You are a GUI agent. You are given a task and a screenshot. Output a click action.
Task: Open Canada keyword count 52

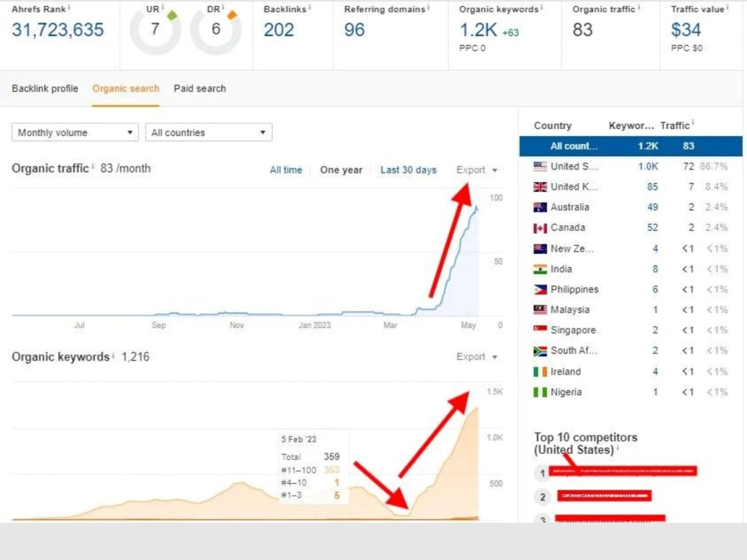[x=652, y=228]
